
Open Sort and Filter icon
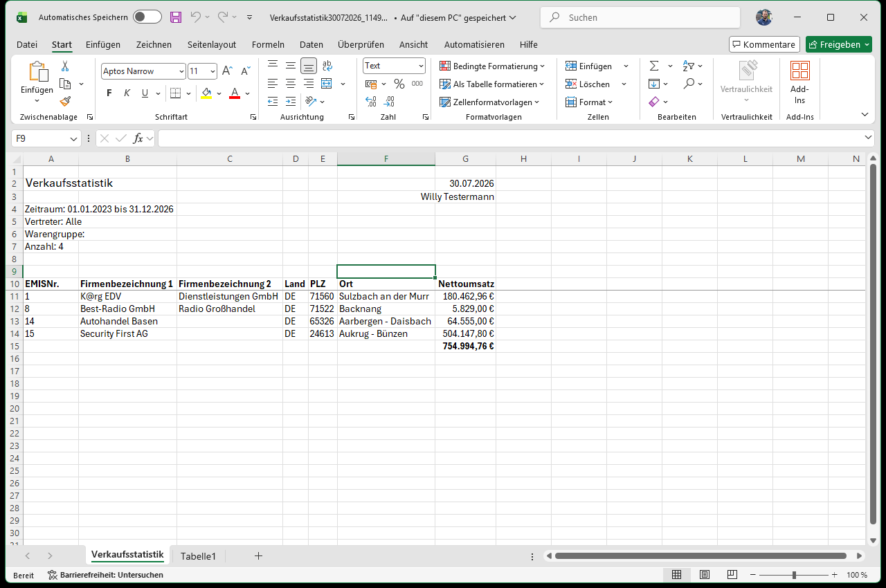(x=689, y=66)
